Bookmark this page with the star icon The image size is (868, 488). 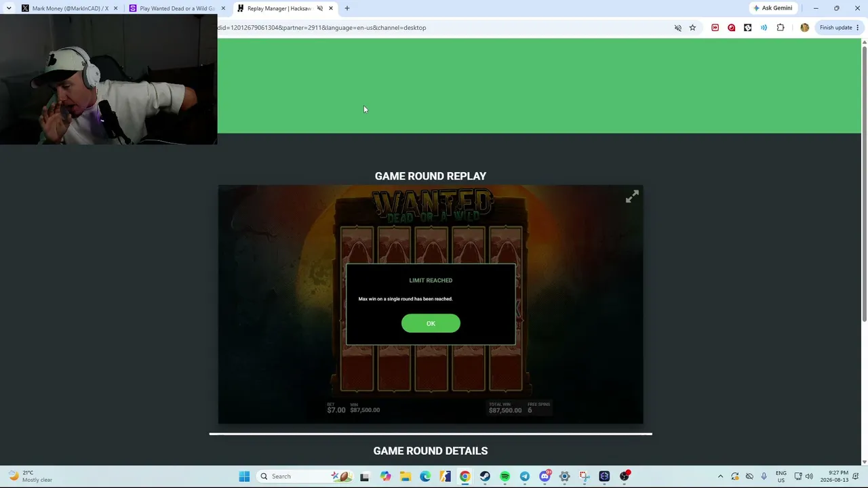coord(692,28)
